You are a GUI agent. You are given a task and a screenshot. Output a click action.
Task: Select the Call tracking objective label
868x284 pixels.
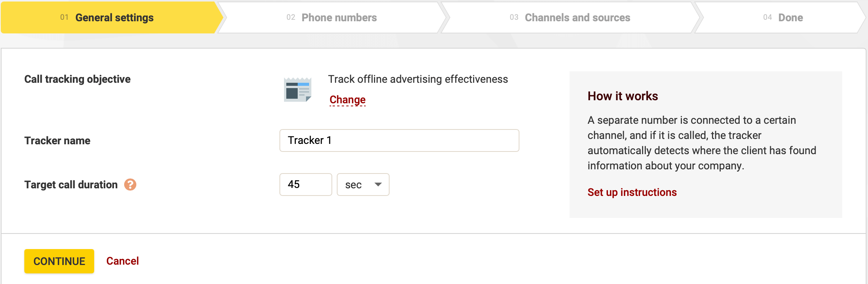(x=77, y=79)
